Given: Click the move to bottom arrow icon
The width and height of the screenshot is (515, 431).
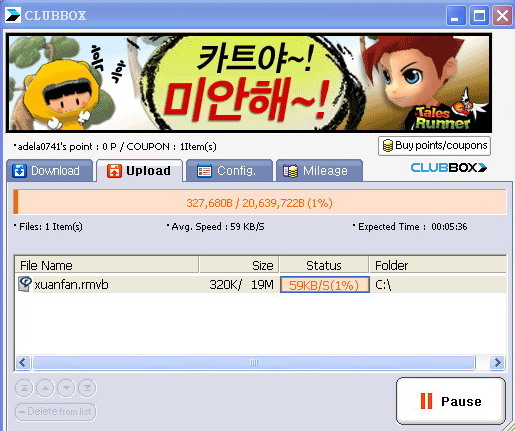Looking at the screenshot, I should point(87,388).
